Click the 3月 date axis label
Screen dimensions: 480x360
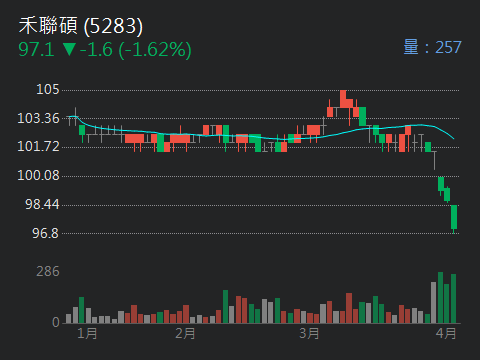click(x=309, y=333)
